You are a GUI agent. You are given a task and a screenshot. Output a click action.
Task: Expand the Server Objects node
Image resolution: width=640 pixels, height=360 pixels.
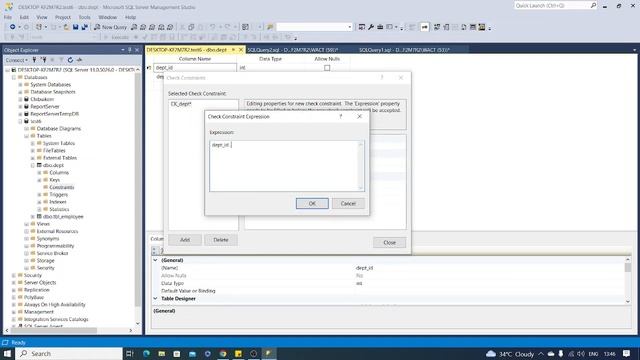coord(14,282)
